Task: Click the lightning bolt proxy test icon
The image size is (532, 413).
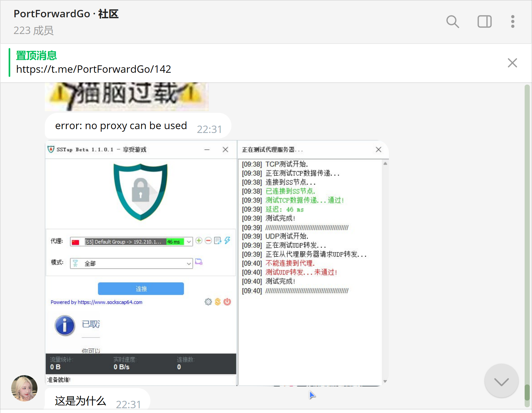Action: [x=227, y=241]
